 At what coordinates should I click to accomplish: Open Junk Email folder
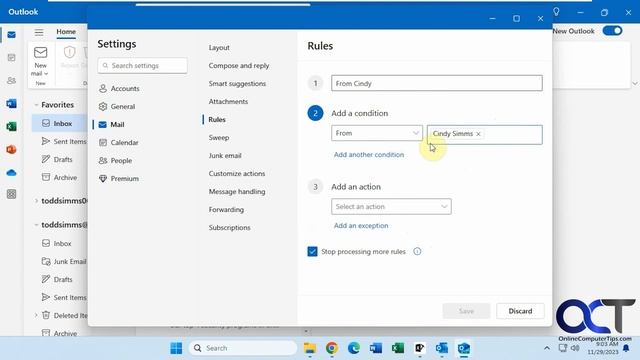point(64,261)
